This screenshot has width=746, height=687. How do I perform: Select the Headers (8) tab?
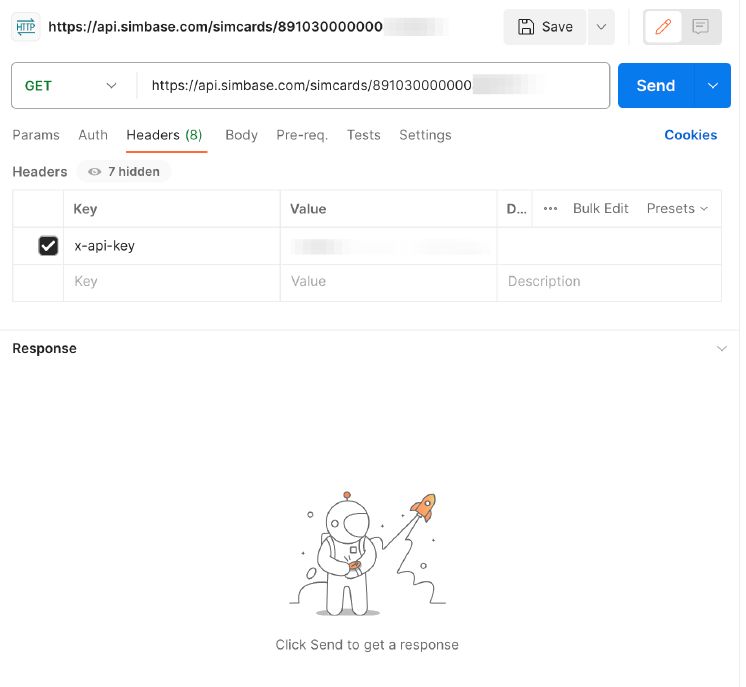pyautogui.click(x=165, y=135)
